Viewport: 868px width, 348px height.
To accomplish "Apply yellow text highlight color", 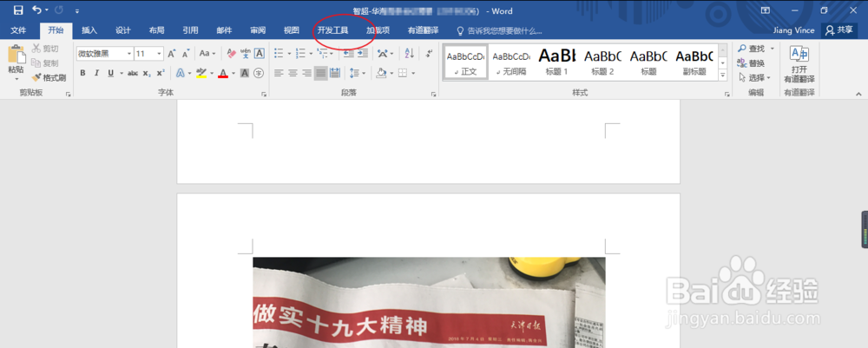I will tap(201, 73).
